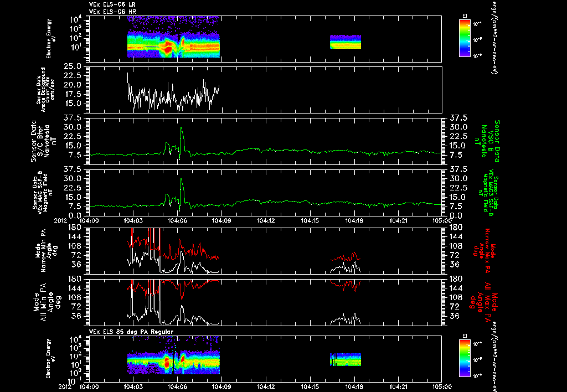The height and width of the screenshot is (392, 567).
Task: Click "104:18" on the time axis under the 85 deg PA panel
Action: (x=354, y=386)
